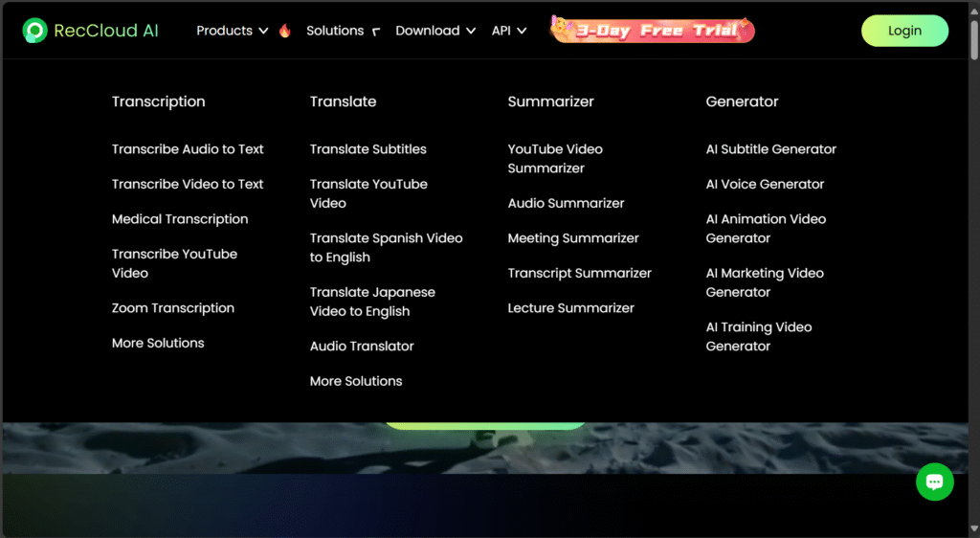This screenshot has height=538, width=980.
Task: Open Meeting Summarizer
Action: [573, 238]
